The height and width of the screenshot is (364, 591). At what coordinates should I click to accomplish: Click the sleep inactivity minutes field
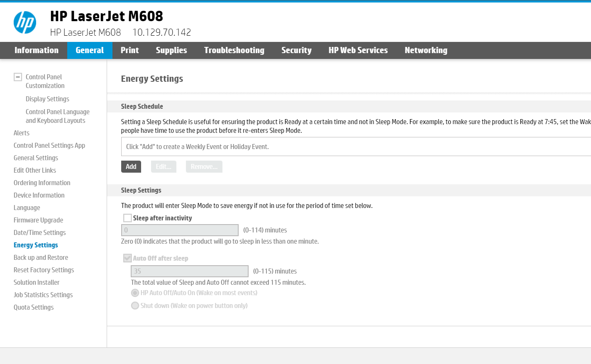point(180,230)
